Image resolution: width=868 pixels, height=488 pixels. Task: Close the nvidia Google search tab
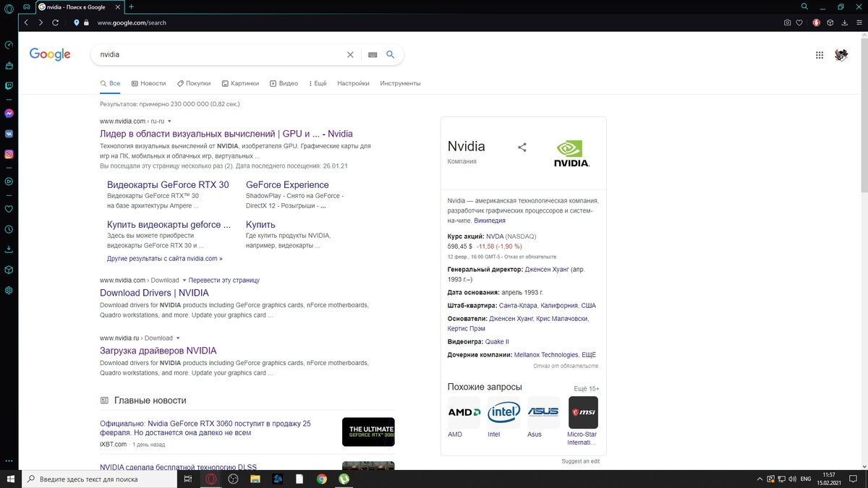(119, 7)
